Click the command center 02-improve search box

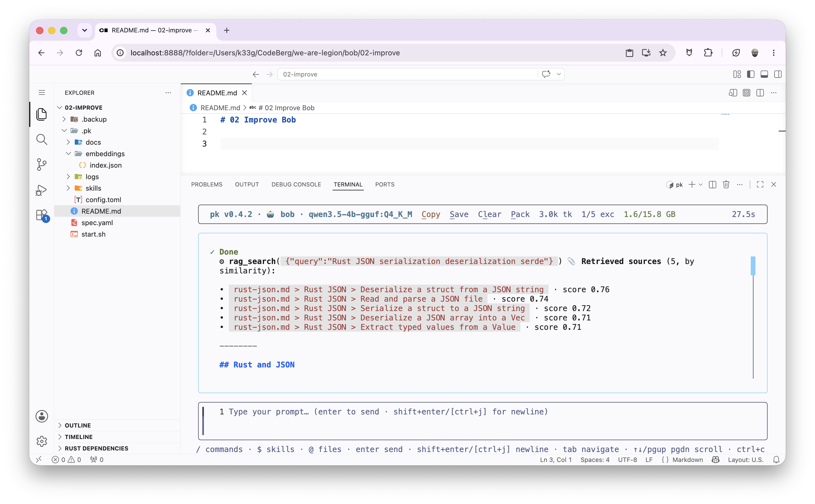pos(407,74)
